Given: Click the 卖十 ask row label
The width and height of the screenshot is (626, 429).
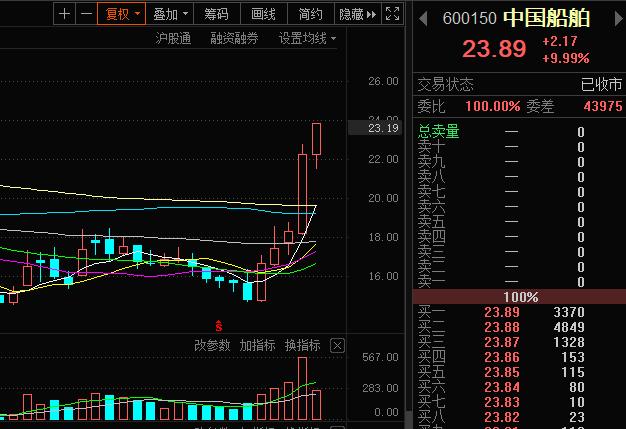Looking at the screenshot, I should coord(432,146).
